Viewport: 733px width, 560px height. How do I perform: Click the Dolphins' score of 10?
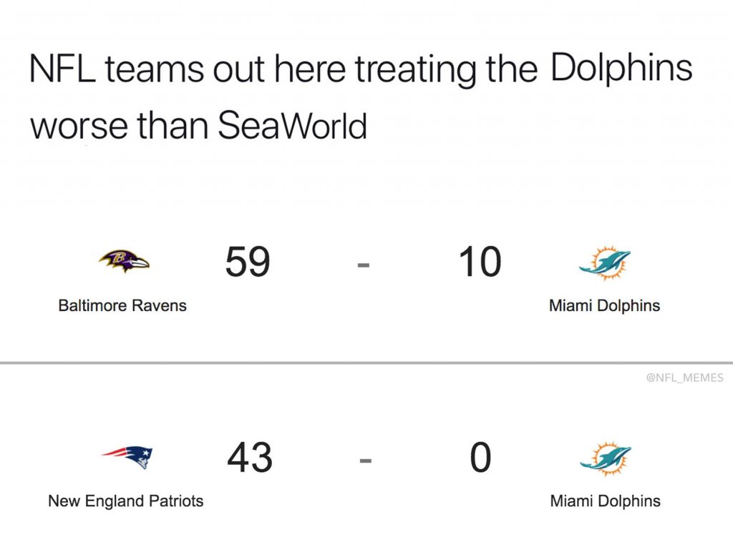pyautogui.click(x=480, y=262)
